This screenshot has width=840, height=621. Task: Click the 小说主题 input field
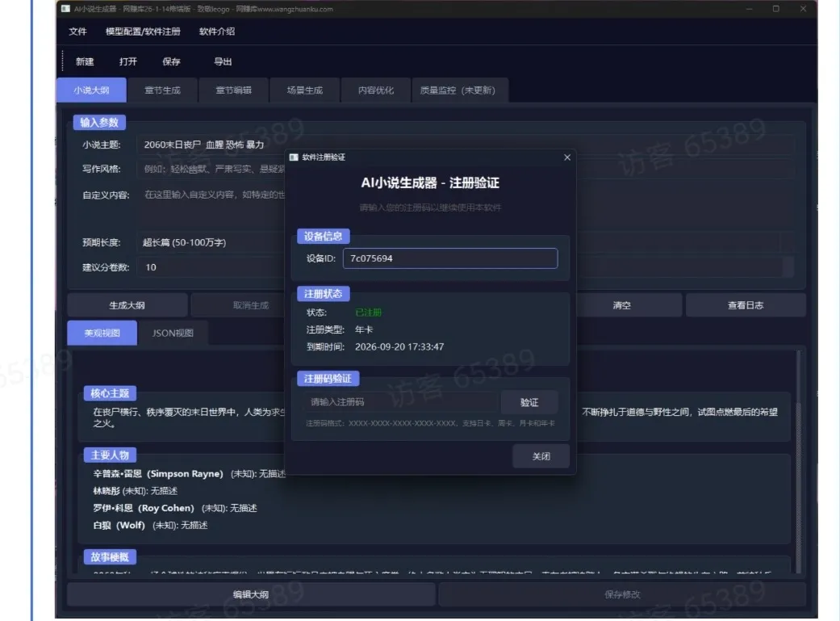click(465, 145)
